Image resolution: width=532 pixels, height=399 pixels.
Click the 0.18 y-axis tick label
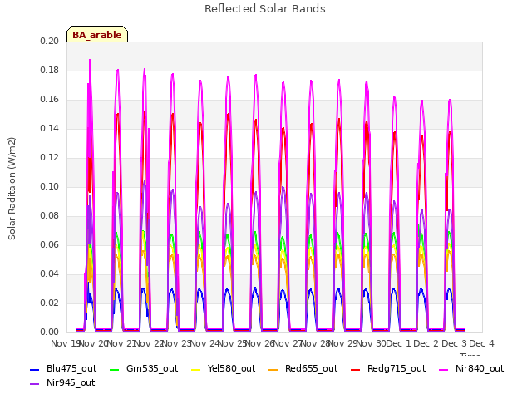(x=50, y=70)
